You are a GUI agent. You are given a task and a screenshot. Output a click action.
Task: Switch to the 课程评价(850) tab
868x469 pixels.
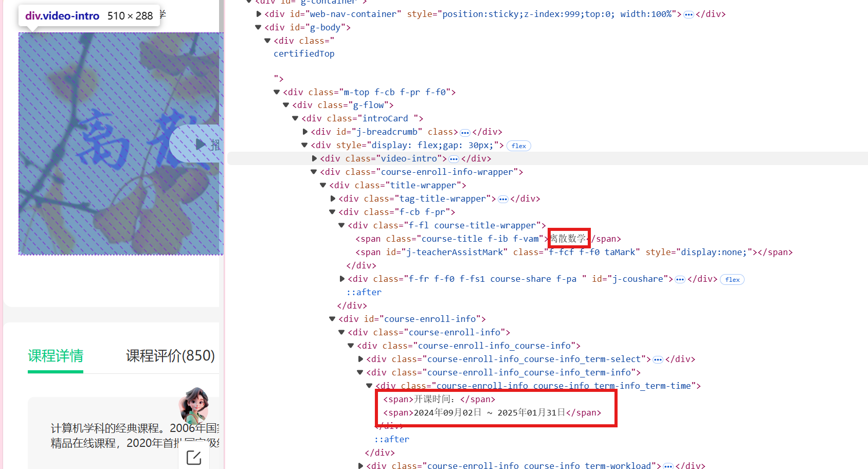170,355
